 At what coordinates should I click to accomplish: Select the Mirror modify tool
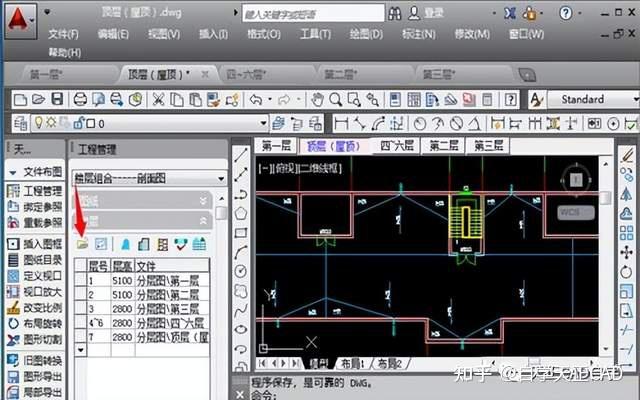click(627, 193)
